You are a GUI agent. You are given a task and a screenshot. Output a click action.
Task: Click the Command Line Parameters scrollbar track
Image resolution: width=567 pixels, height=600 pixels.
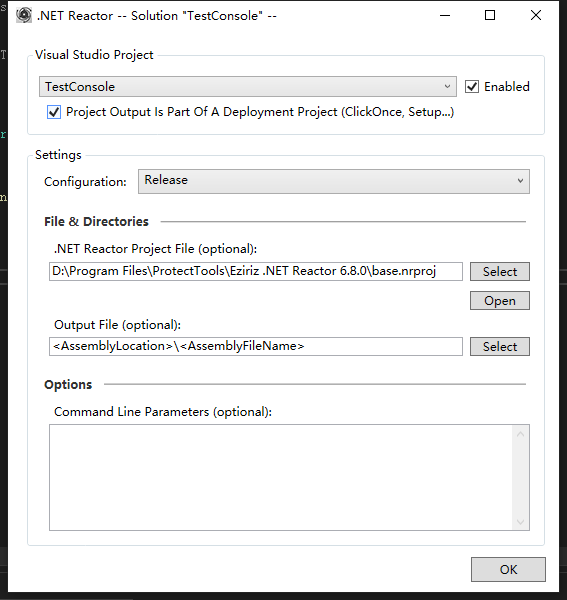click(520, 478)
